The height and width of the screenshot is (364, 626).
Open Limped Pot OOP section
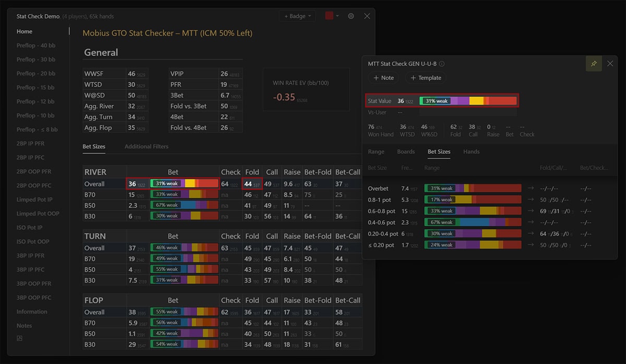click(38, 213)
